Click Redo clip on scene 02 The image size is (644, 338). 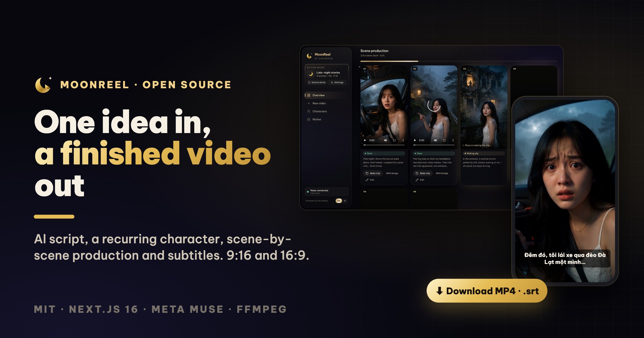pyautogui.click(x=423, y=173)
